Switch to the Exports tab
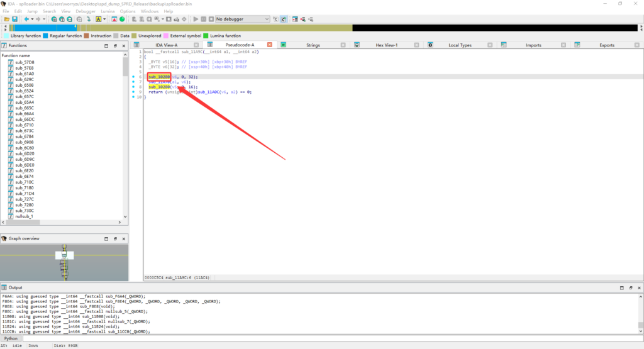 607,45
